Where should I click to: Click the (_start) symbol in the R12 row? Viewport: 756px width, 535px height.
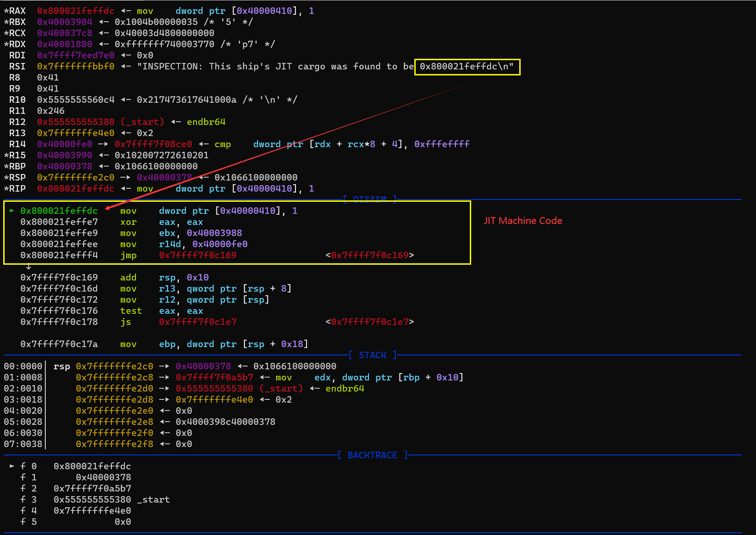click(x=142, y=122)
